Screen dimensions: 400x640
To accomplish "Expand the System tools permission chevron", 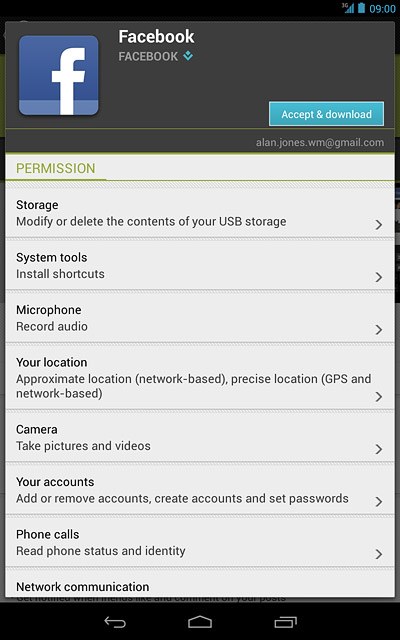I will click(379, 277).
